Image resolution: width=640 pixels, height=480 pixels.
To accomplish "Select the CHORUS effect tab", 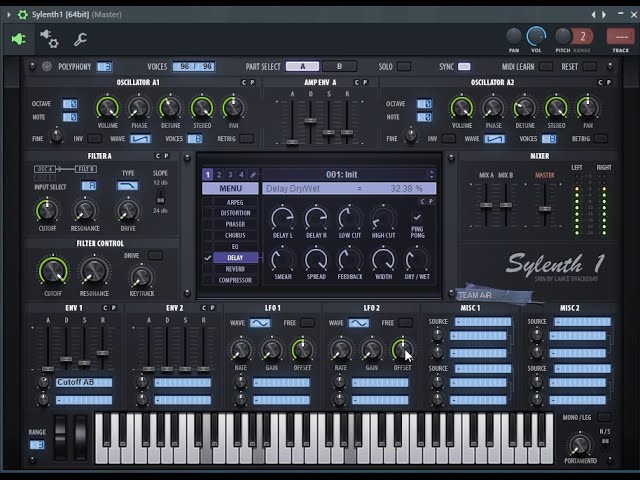I will click(235, 236).
